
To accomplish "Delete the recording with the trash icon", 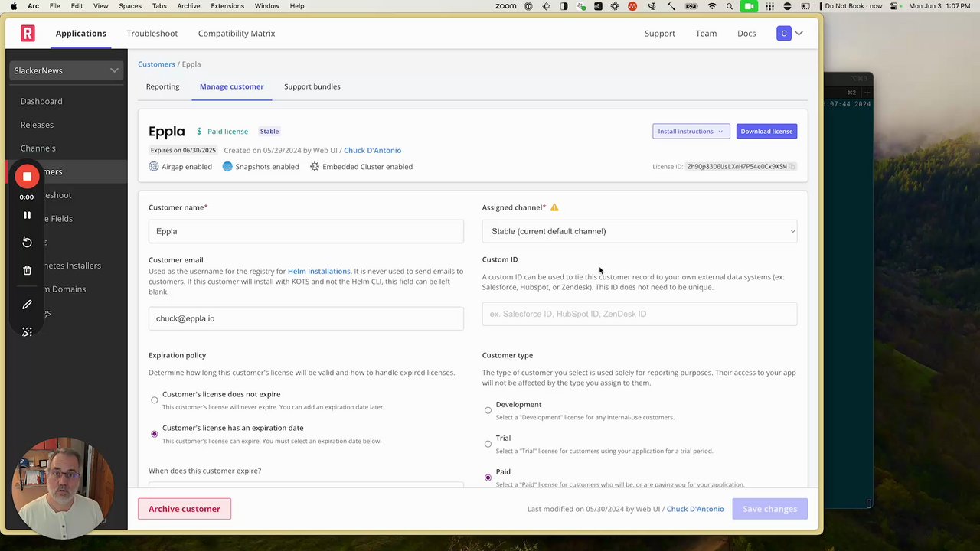I will [x=27, y=270].
